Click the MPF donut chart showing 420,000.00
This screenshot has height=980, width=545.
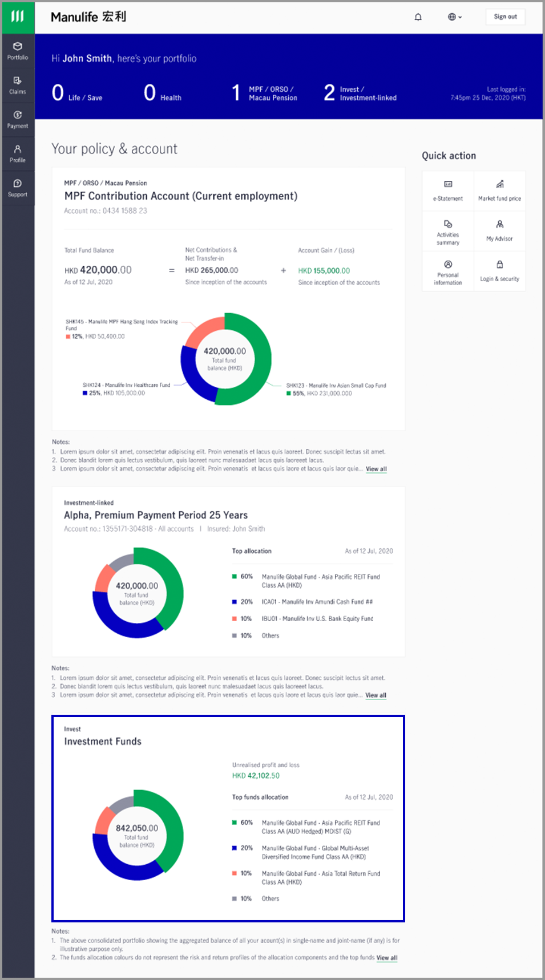coord(225,359)
